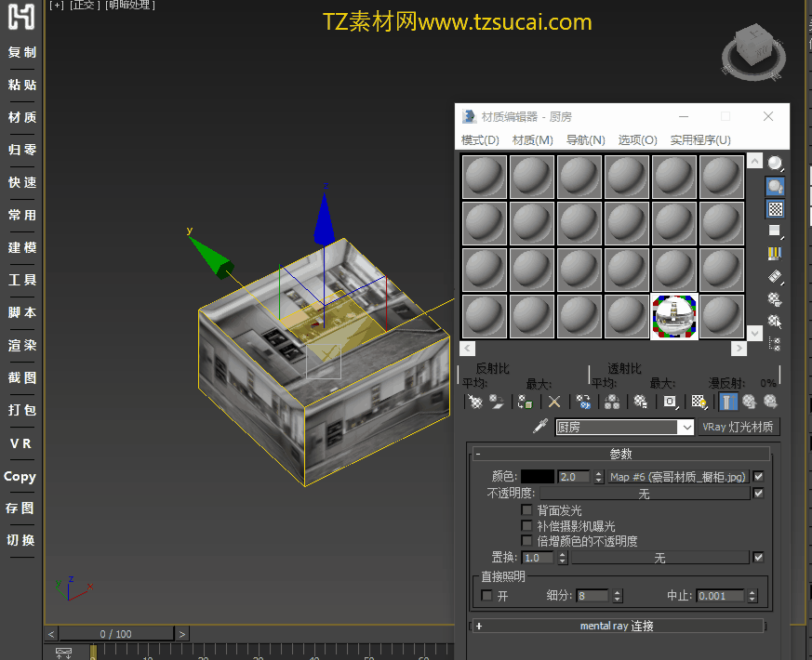Screen dimensions: 812x660
Task: Click Reset Map/Material X icon
Action: coord(554,402)
